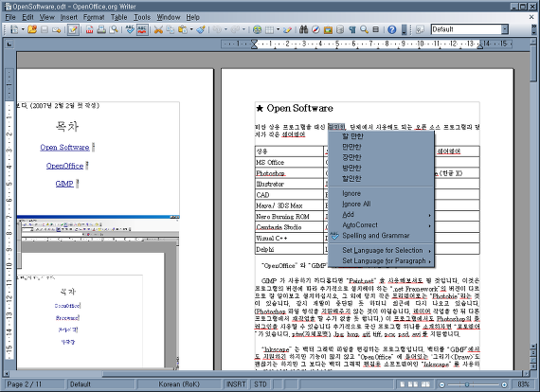This screenshot has height=392, width=540.
Task: Click the zoom out minus button
Action: pos(441,384)
